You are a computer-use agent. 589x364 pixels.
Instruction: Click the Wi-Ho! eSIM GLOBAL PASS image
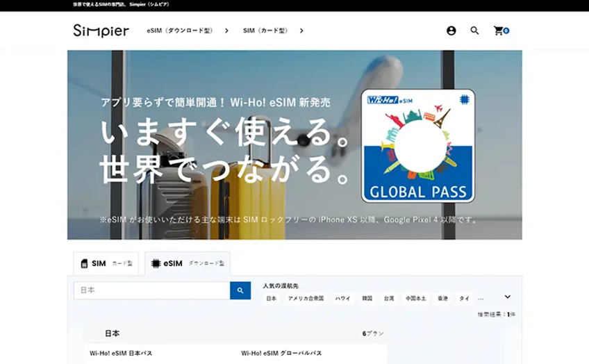(418, 146)
